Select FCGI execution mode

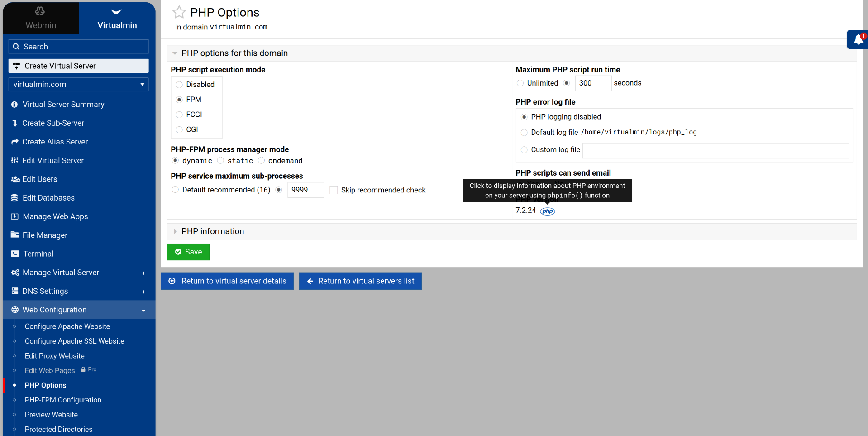179,115
